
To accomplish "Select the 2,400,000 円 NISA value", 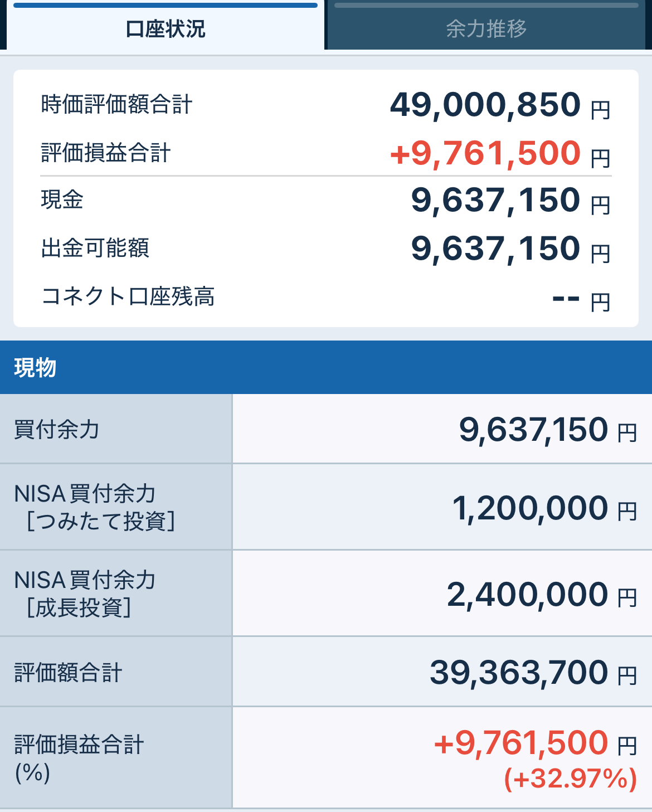I will [x=527, y=595].
